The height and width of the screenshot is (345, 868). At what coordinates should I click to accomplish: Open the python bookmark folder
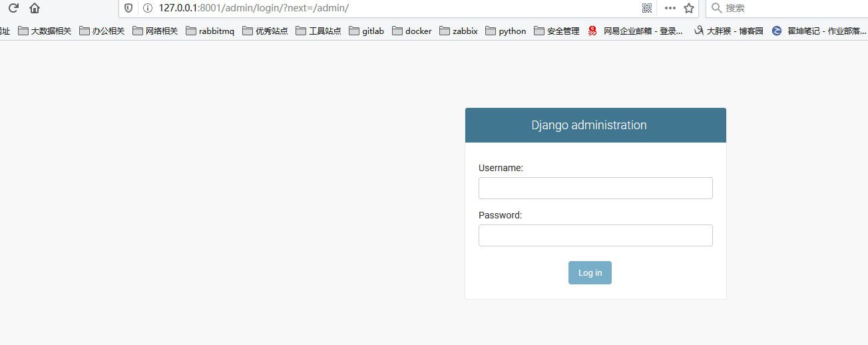click(x=506, y=31)
